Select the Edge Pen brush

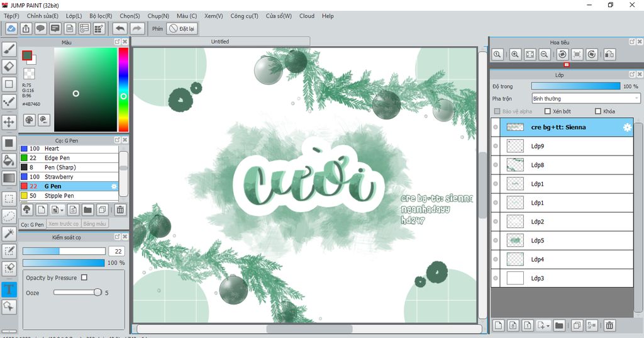coord(69,158)
